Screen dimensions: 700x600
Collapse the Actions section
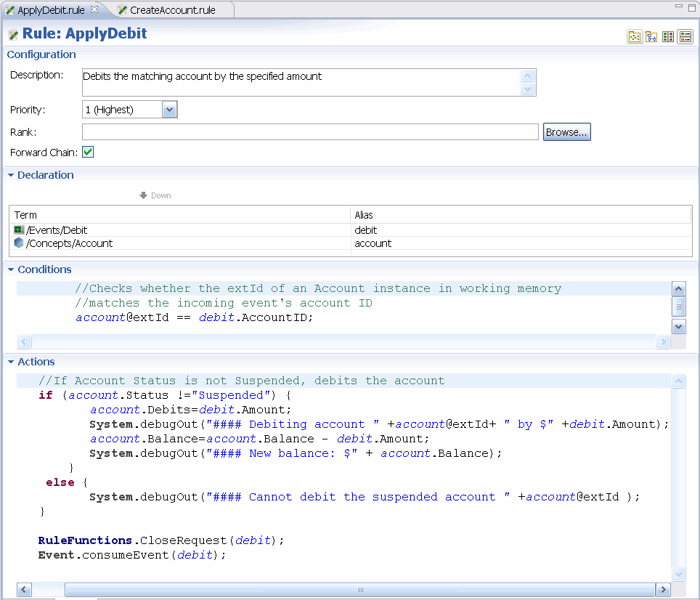[11, 362]
